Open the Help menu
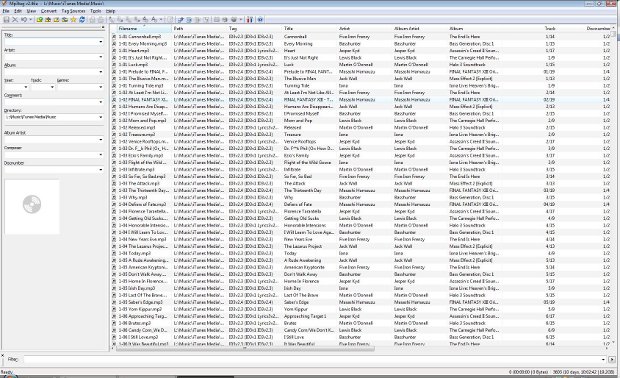Image resolution: width=620 pixels, height=378 pixels. tap(110, 11)
